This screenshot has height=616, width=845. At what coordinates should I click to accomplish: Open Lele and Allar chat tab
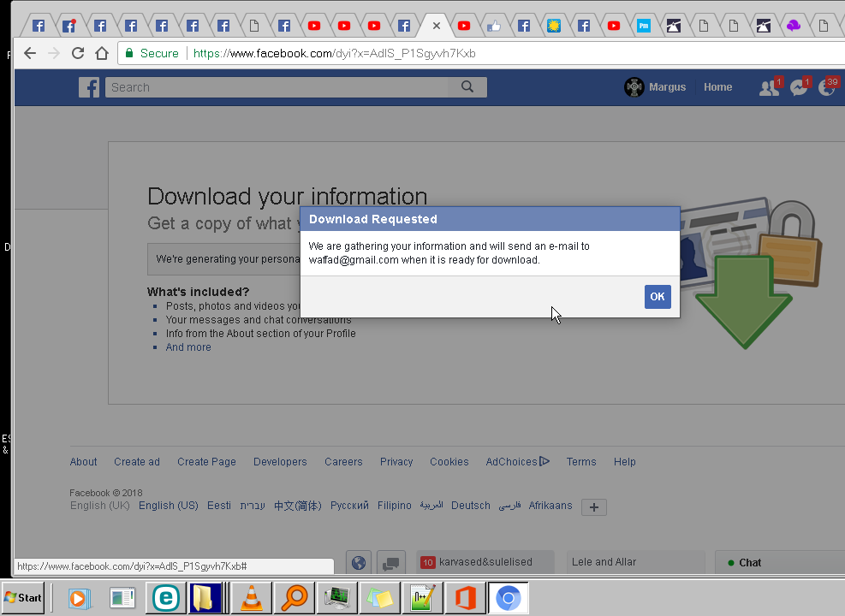tap(635, 562)
